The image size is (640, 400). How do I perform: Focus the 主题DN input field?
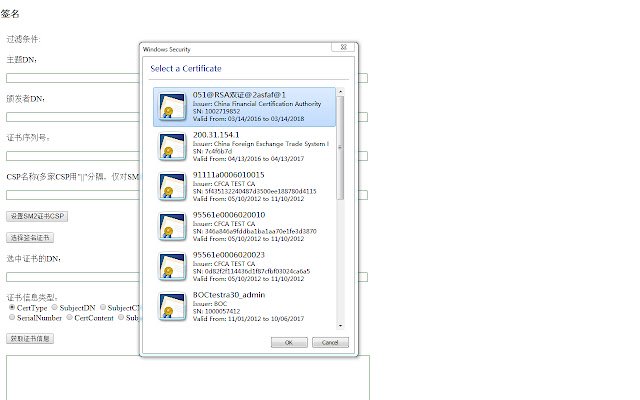coord(187,78)
